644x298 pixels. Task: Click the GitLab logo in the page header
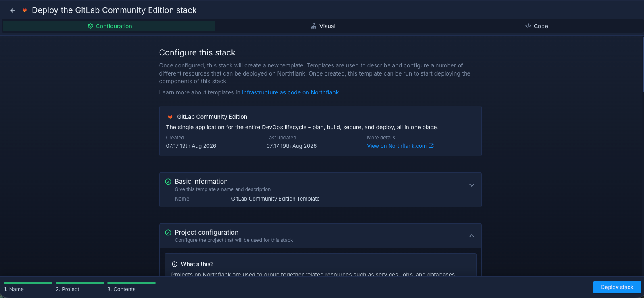coord(25,10)
